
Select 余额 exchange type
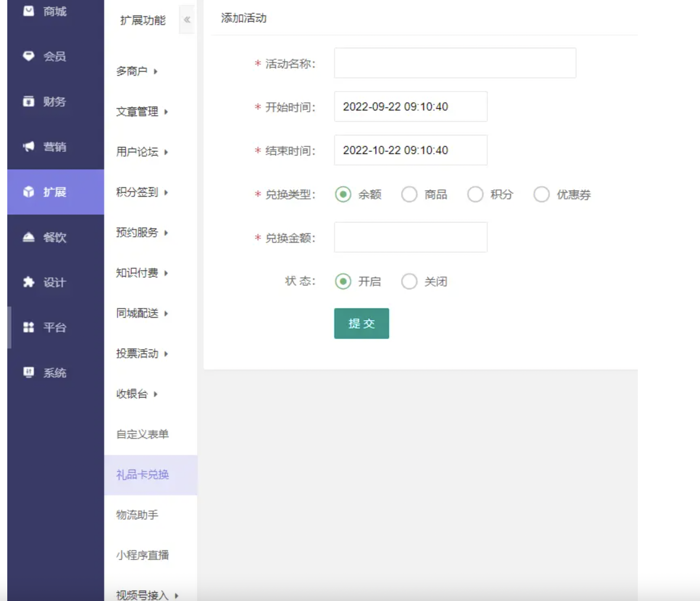pos(343,194)
